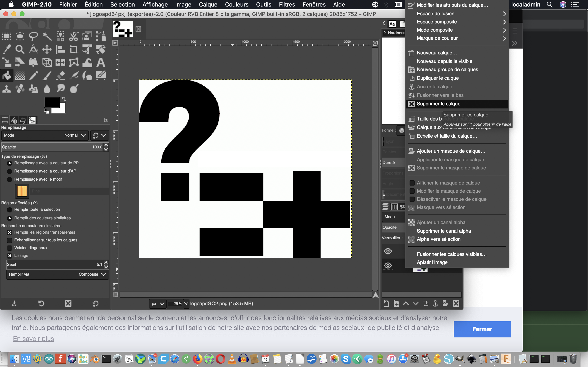Uncheck the Lissage option
This screenshot has height=367, width=588.
tap(10, 256)
